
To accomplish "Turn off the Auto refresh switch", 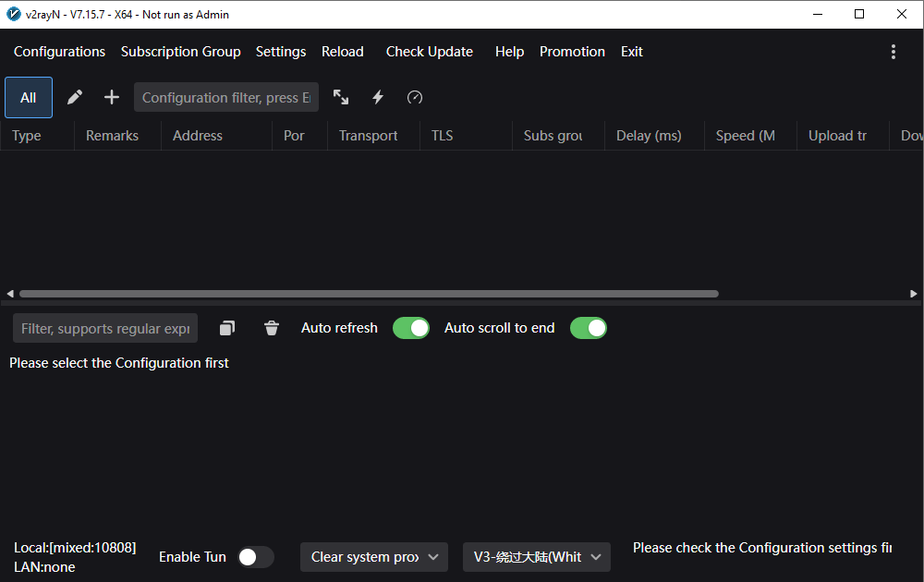I will pyautogui.click(x=411, y=328).
